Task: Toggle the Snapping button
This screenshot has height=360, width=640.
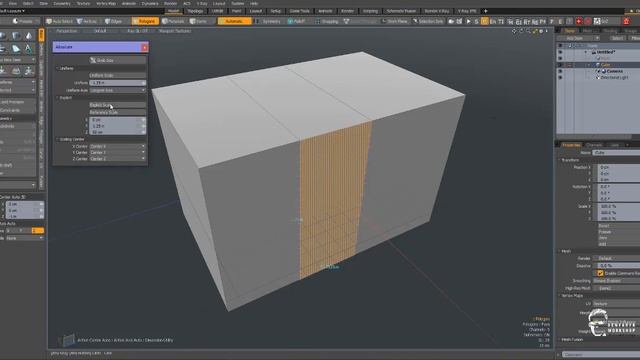Action: pos(327,21)
